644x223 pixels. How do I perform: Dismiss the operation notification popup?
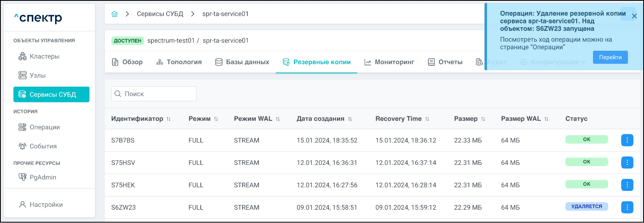(634, 16)
